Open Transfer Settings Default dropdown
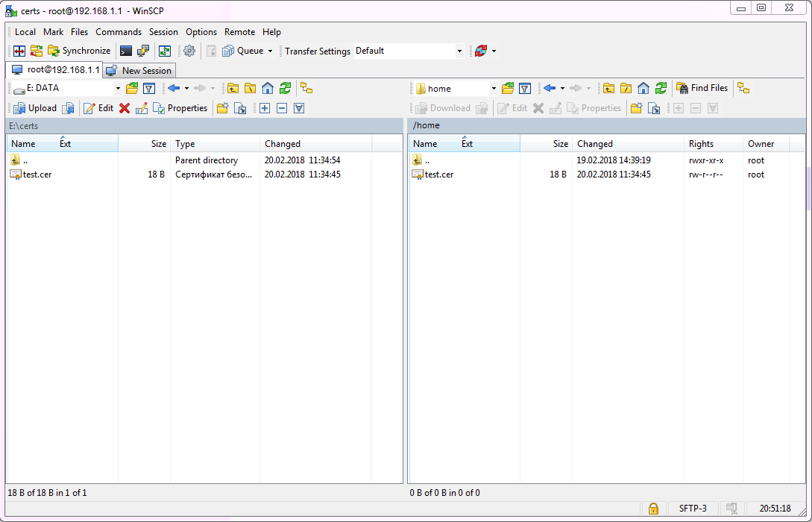 (459, 51)
